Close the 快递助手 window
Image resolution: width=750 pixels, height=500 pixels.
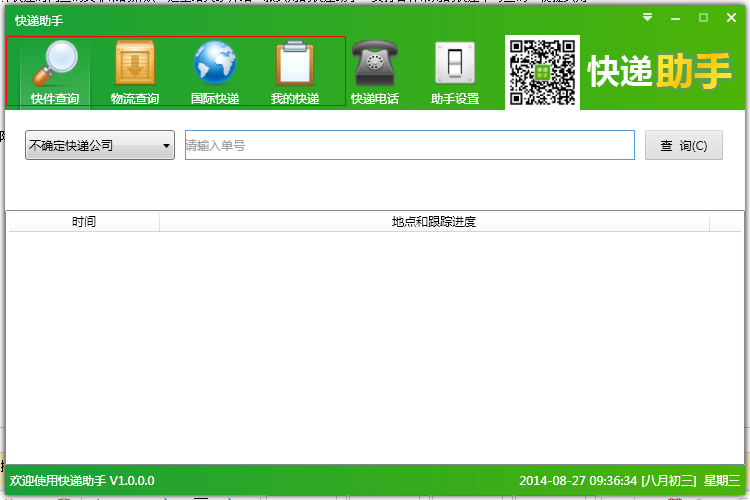[731, 18]
